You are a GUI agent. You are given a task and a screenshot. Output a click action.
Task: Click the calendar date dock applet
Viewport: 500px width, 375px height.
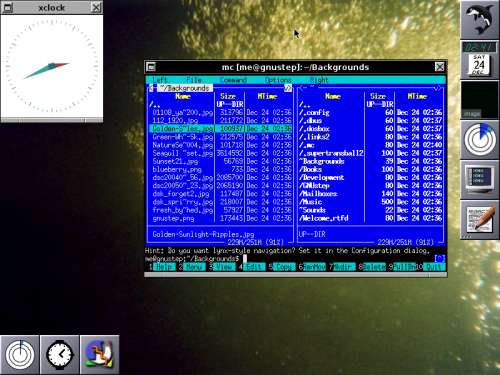click(480, 60)
